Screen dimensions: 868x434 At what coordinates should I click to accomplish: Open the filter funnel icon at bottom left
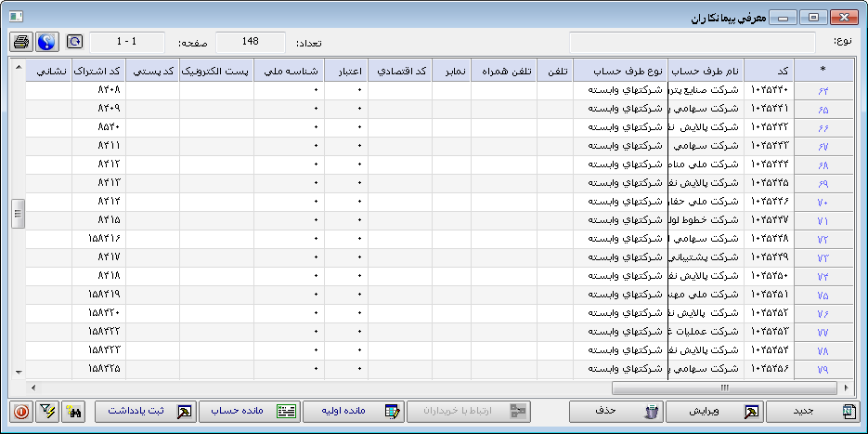[46, 412]
